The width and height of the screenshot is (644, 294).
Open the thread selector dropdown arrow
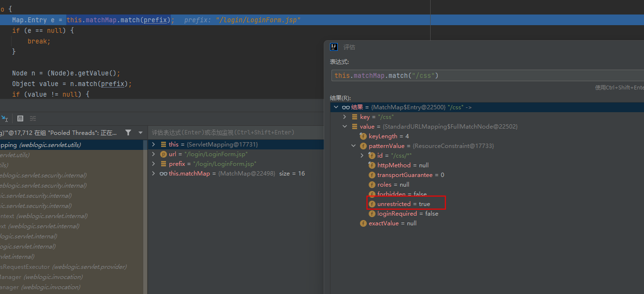141,132
